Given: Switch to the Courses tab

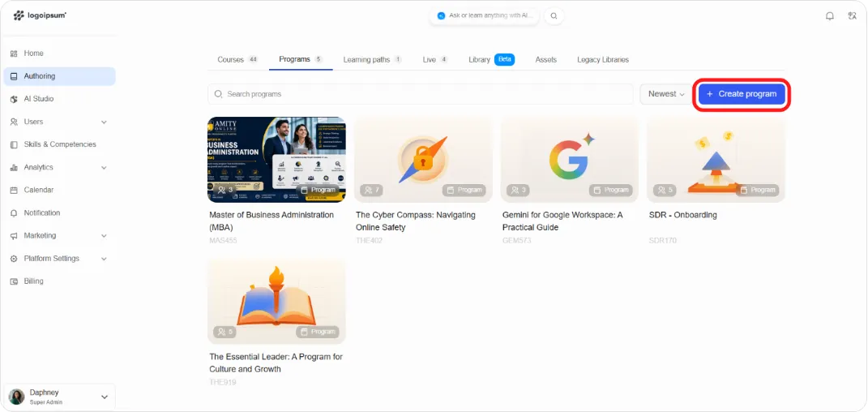Looking at the screenshot, I should (238, 59).
